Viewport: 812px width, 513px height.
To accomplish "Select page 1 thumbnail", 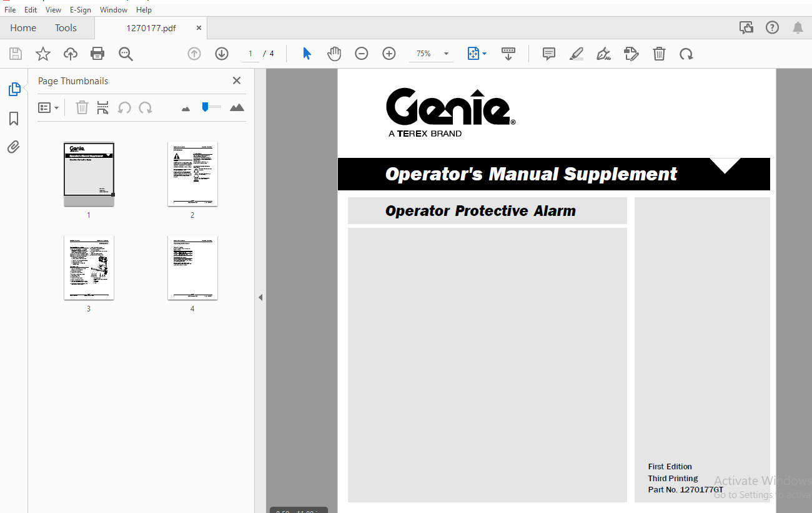I will pos(89,174).
